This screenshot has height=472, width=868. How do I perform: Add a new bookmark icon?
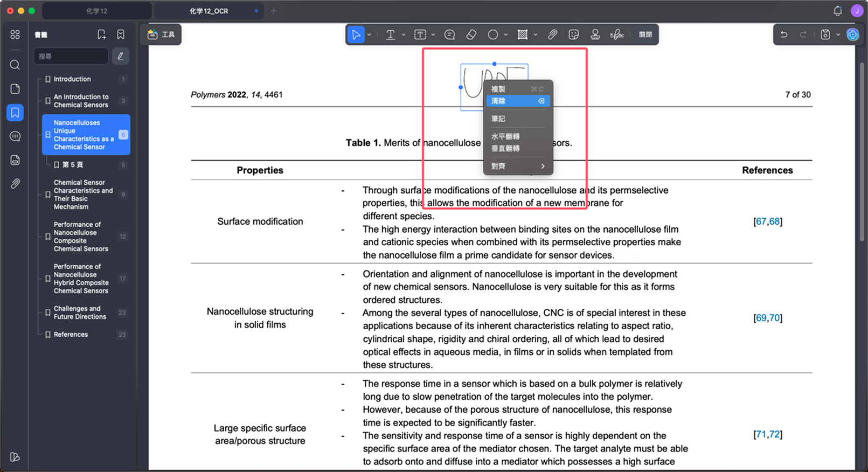click(101, 34)
